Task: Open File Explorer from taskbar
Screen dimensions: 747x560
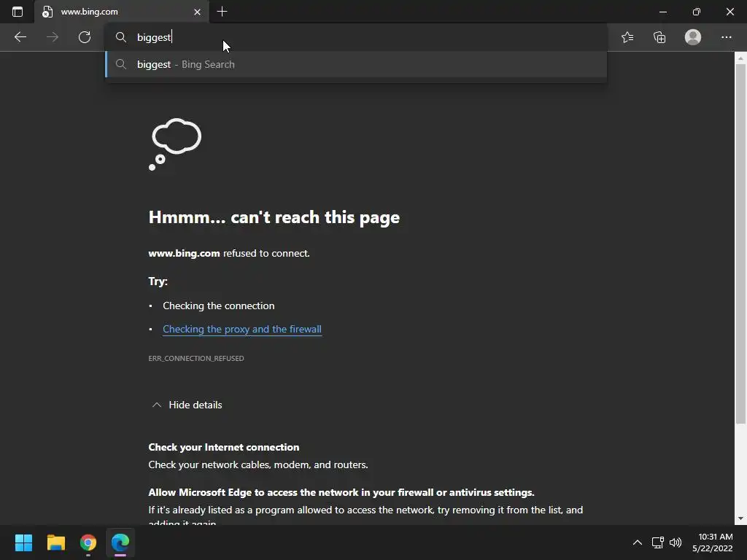Action: (55, 542)
